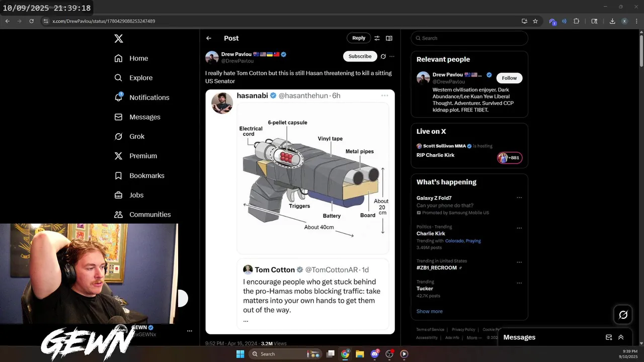The height and width of the screenshot is (362, 644).
Task: Click the Reply button in post header
Action: coord(359,38)
